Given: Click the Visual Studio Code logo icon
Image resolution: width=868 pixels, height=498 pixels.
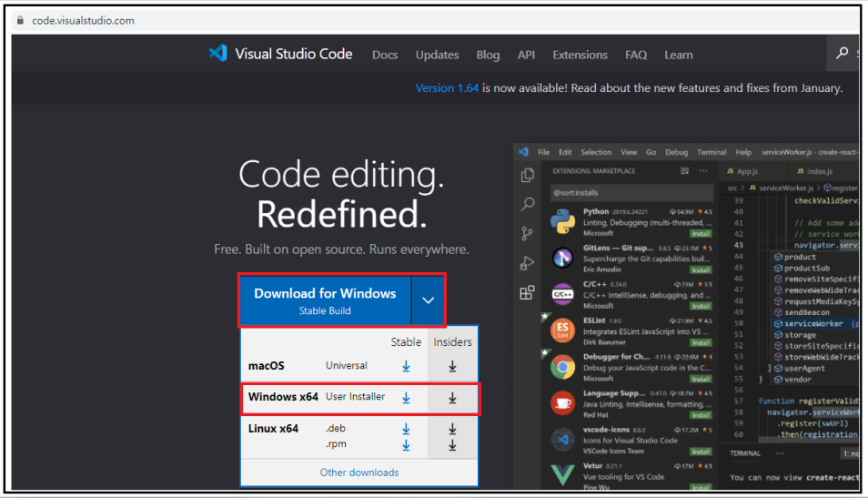Looking at the screenshot, I should [218, 53].
